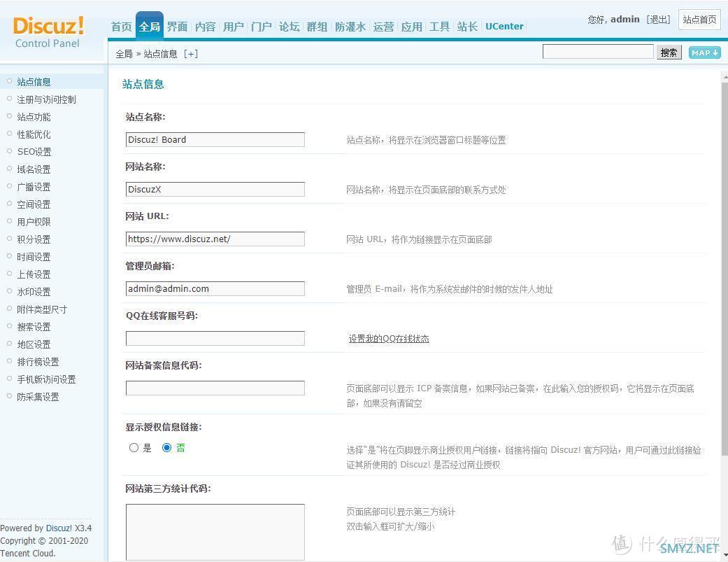Open 防采集设置 in the sidebar
Screen dimensions: 728x562
click(38, 397)
